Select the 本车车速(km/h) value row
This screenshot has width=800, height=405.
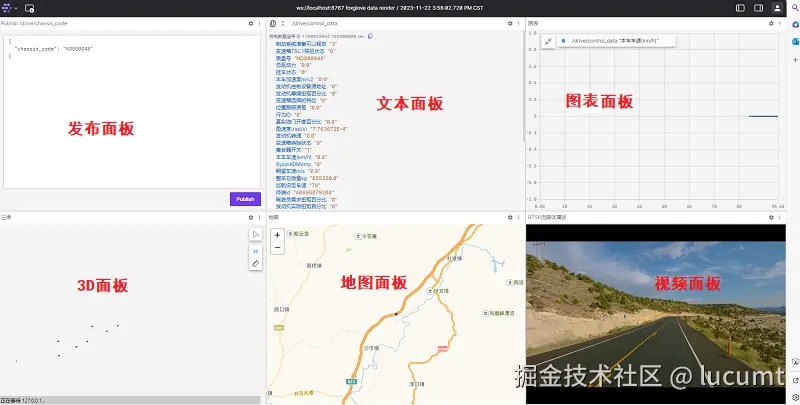(302, 157)
